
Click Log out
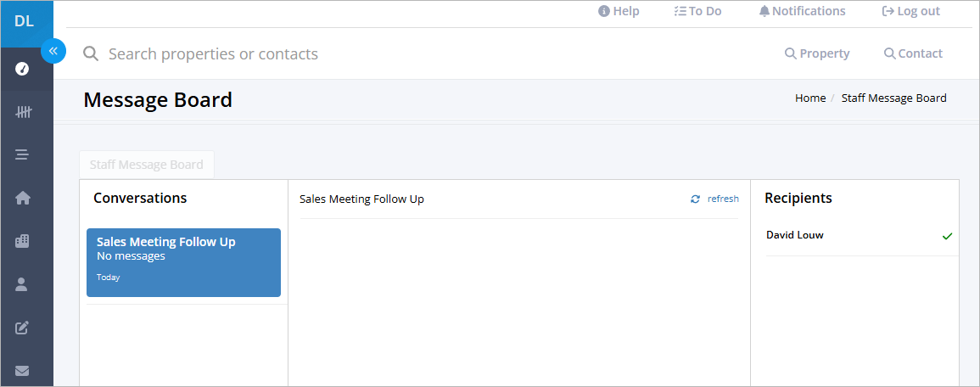click(x=910, y=11)
